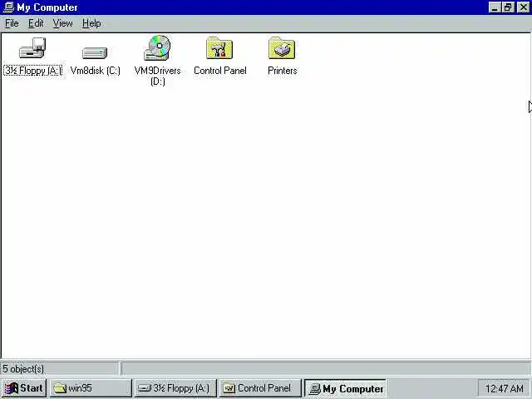
Task: Click the Control Panel label text
Action: (x=219, y=71)
